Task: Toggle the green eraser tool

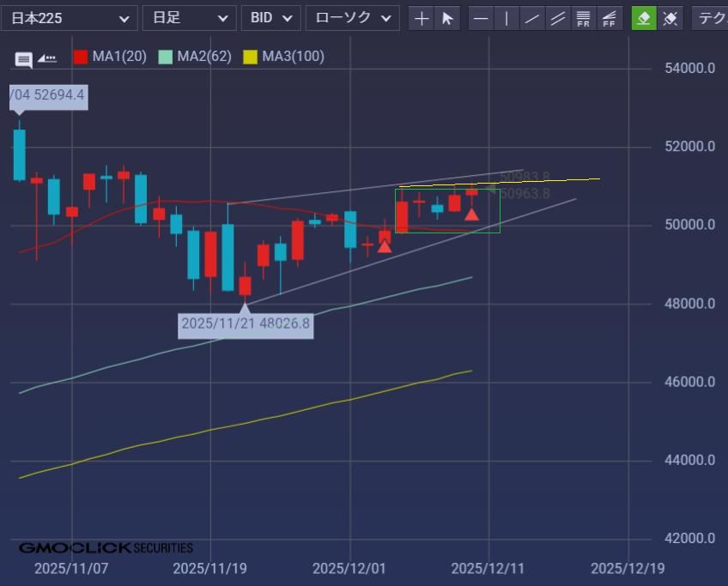Action: tap(644, 18)
